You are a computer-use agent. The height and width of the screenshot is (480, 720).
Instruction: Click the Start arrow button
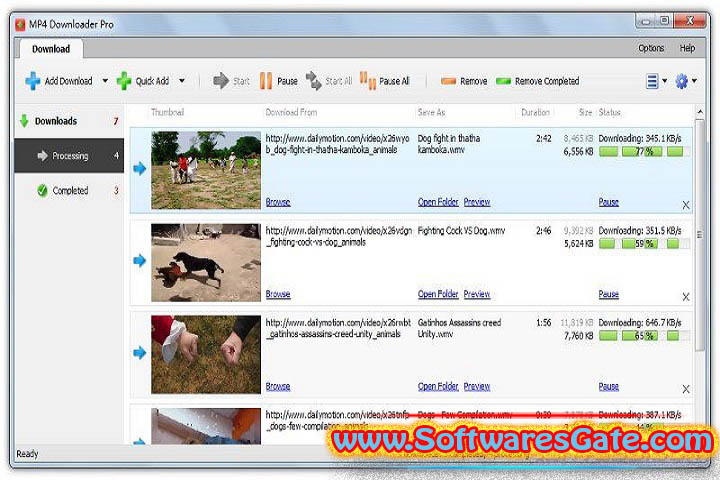coord(231,81)
